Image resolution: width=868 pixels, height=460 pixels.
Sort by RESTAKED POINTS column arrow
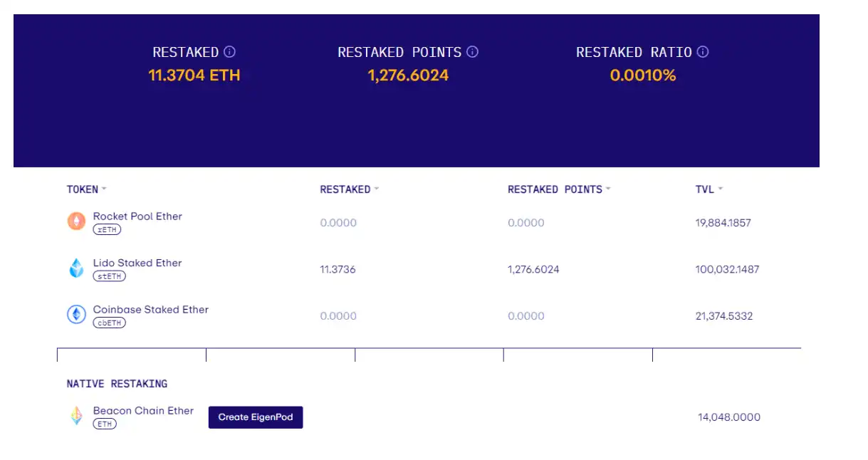[608, 189]
